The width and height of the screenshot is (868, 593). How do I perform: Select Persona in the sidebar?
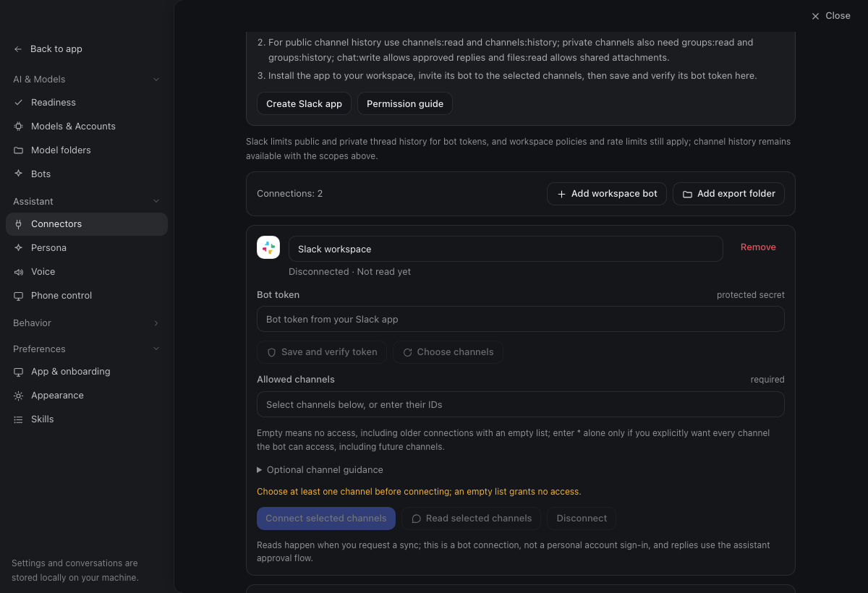tap(87, 248)
